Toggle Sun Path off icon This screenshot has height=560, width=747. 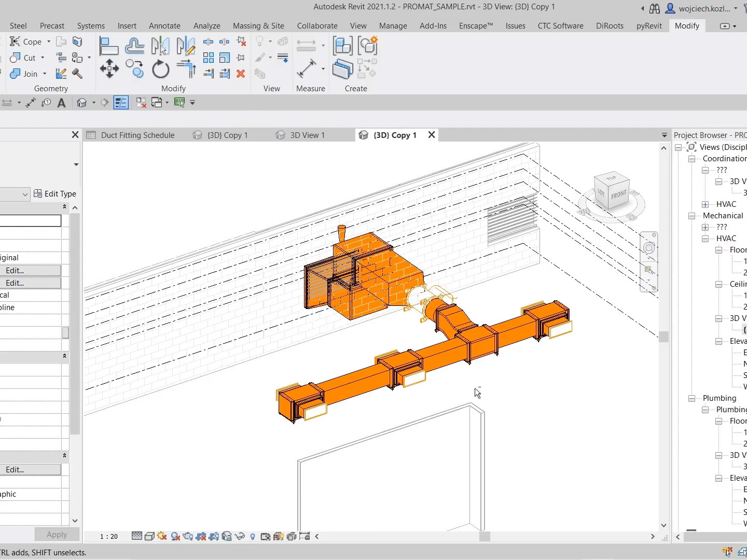pos(162,536)
